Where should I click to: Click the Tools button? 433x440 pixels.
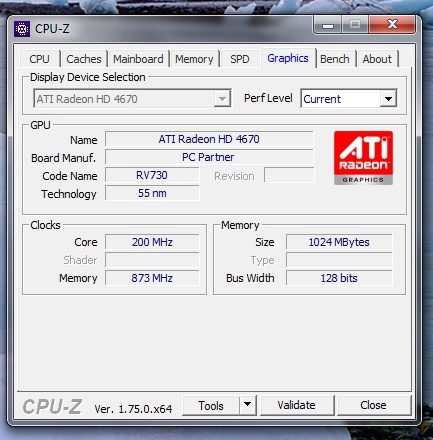point(211,405)
